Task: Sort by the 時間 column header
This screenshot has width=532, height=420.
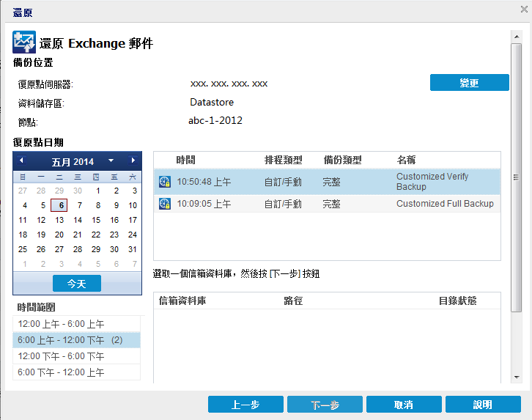Action: tap(186, 160)
